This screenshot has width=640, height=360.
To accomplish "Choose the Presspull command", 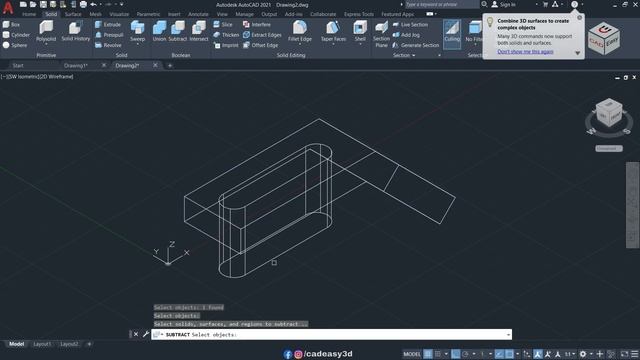I will coord(109,35).
